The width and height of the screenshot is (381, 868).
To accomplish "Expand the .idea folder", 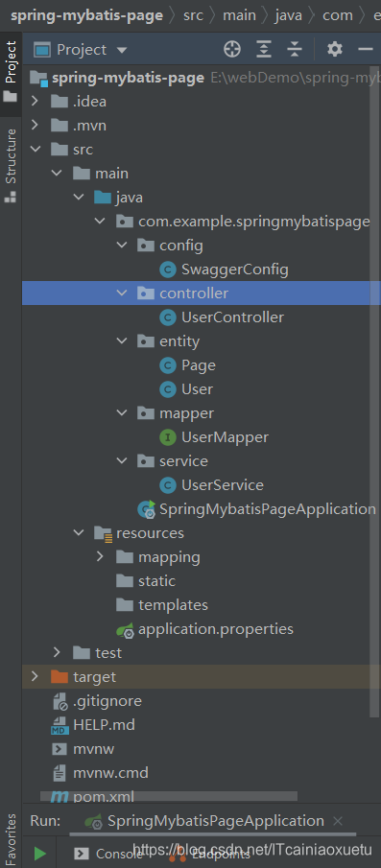I will coord(35,102).
